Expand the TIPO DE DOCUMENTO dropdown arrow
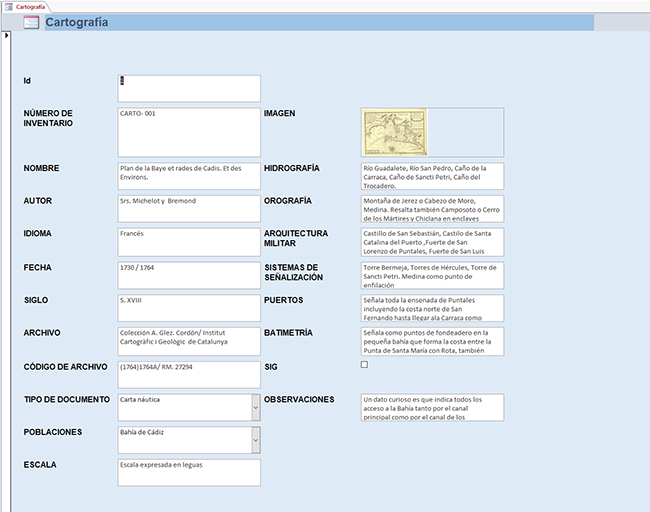The height and width of the screenshot is (512, 650). tap(256, 407)
